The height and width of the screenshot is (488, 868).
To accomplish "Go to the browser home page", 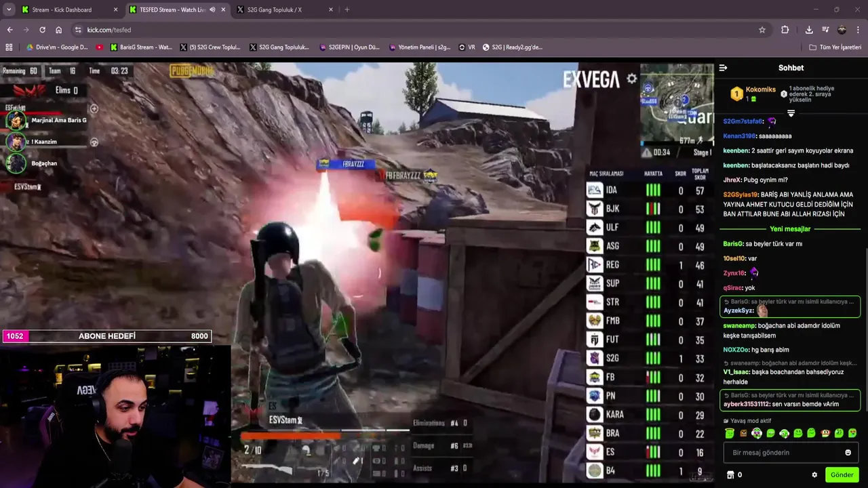I will coord(58,30).
